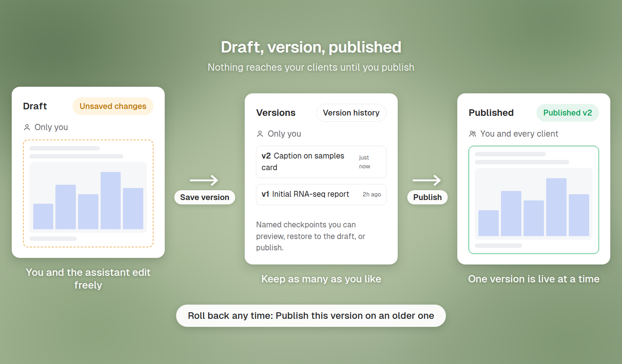Click 'Nothing reaches your clients until you publish'
The width and height of the screenshot is (622, 364).
(x=311, y=67)
